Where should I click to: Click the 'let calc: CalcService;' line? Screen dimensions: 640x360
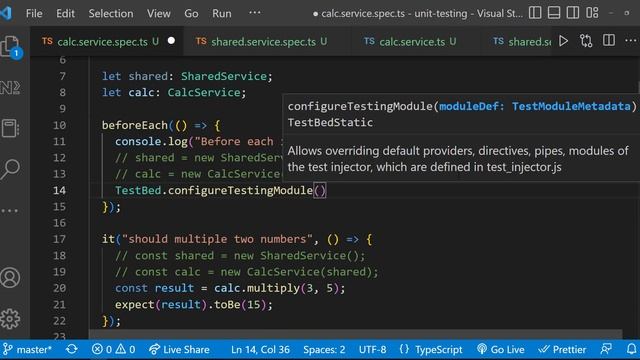174,93
